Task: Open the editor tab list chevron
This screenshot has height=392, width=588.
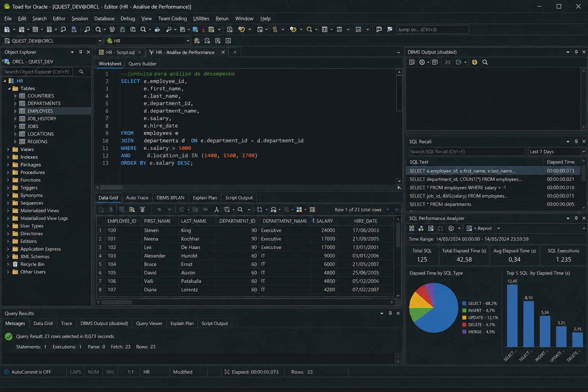Action: coord(399,52)
